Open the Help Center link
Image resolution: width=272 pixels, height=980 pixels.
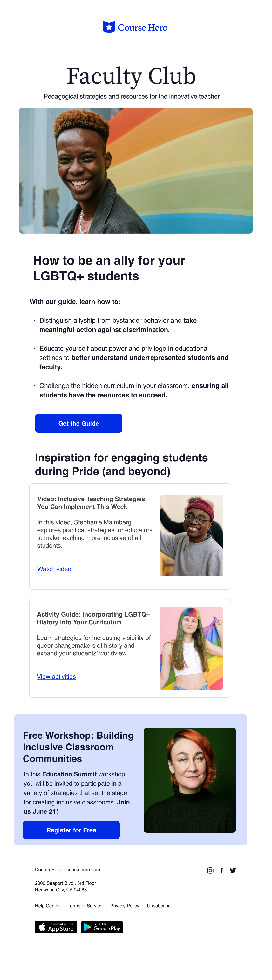click(x=47, y=906)
